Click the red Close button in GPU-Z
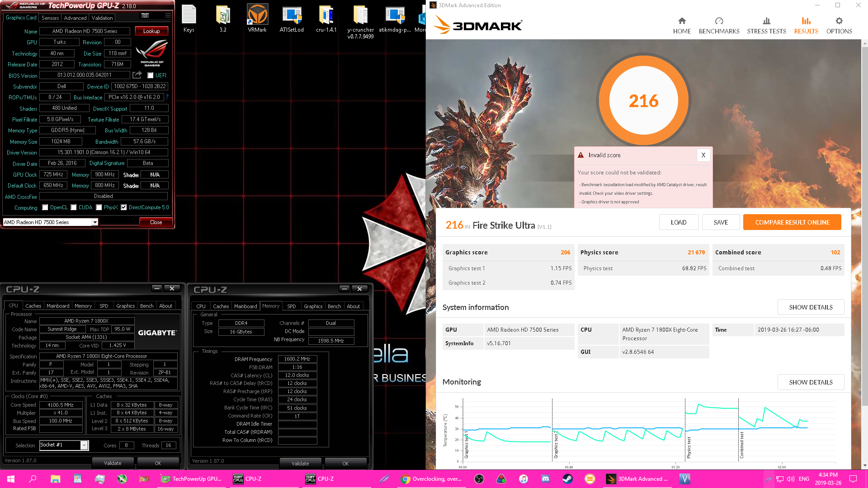The height and width of the screenshot is (488, 868). point(156,222)
